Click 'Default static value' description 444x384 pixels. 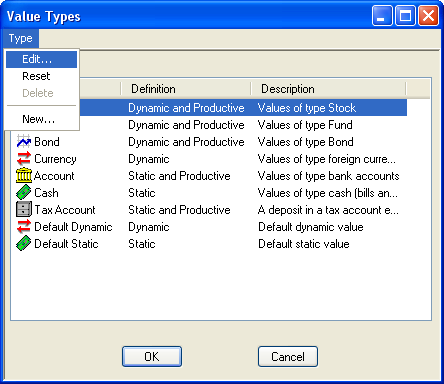click(304, 244)
